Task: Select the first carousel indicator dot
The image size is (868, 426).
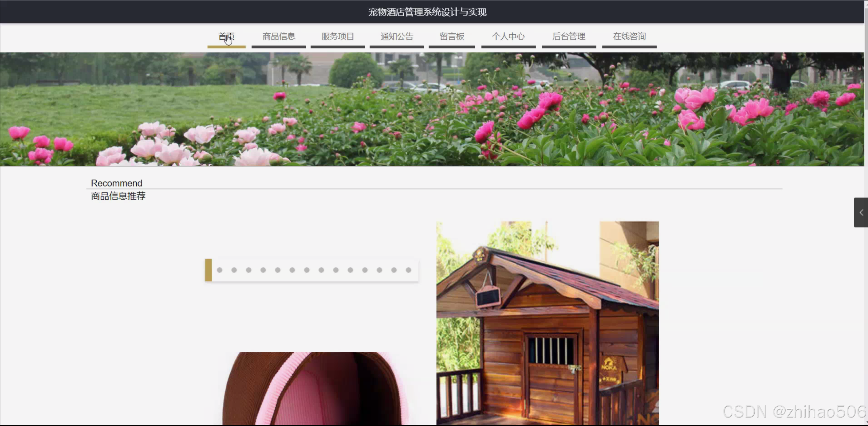Action: [x=219, y=270]
